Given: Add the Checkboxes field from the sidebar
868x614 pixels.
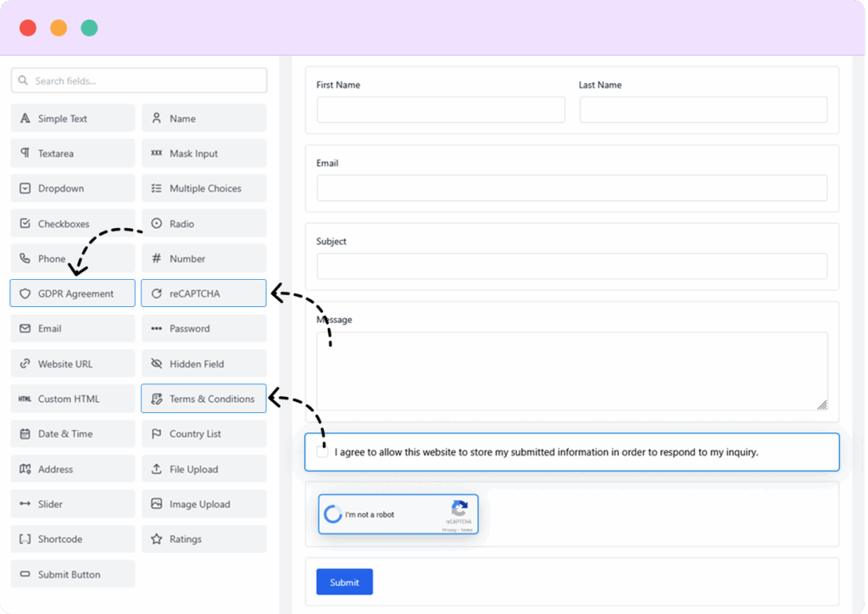Looking at the screenshot, I should point(72,223).
